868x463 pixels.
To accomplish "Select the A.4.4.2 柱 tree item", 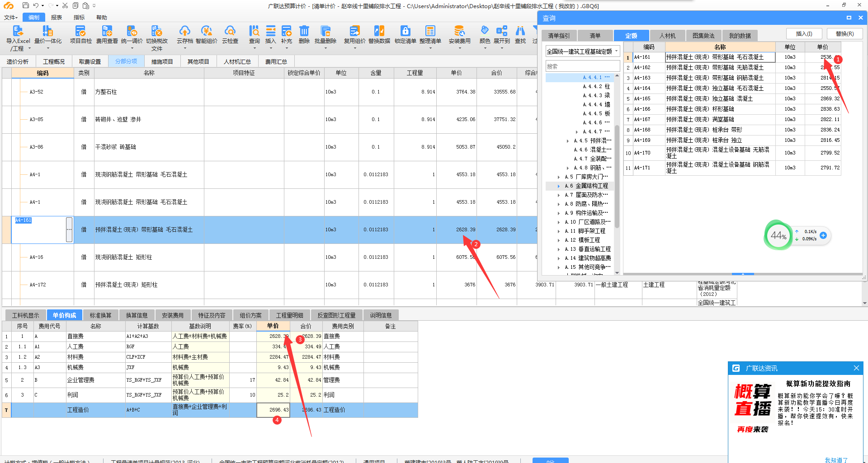I will (x=596, y=87).
